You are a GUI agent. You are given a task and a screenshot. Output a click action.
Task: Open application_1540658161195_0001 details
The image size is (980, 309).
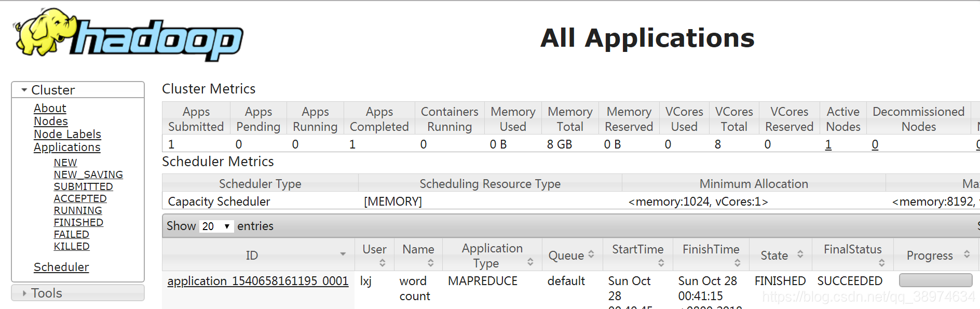(x=257, y=281)
